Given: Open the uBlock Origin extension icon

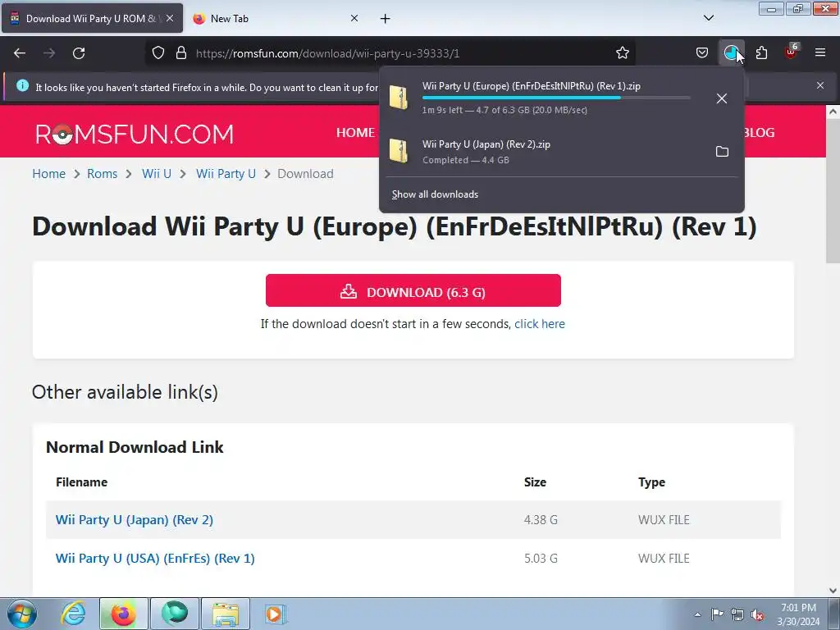Looking at the screenshot, I should pos(792,52).
